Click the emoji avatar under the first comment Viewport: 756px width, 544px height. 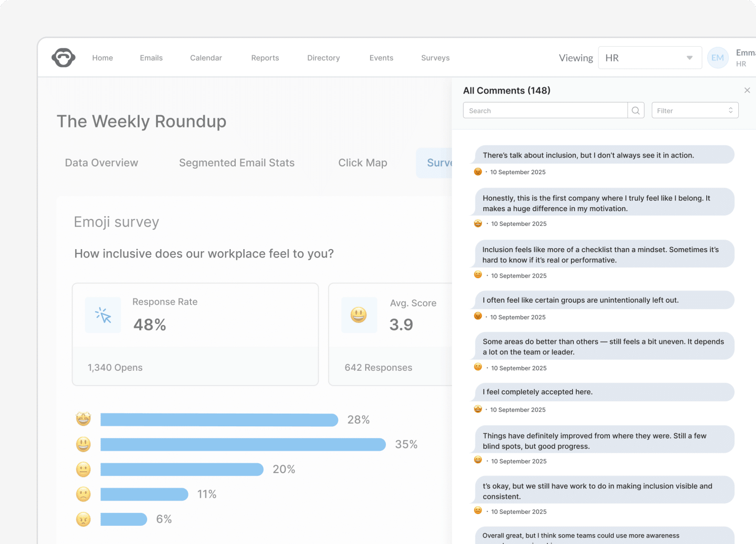tap(477, 172)
